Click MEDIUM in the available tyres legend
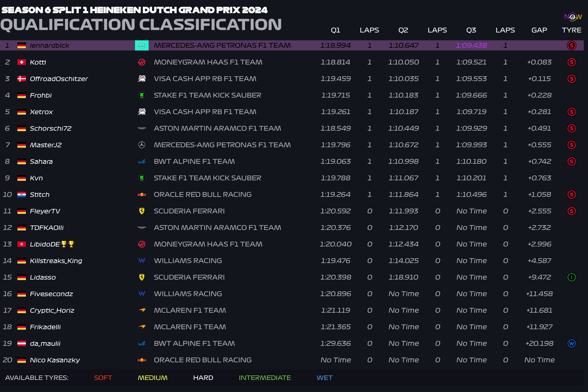The height and width of the screenshot is (392, 588). (x=153, y=378)
